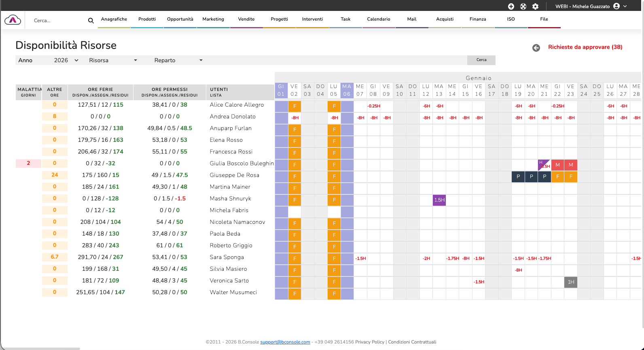Image resolution: width=644 pixels, height=350 pixels.
Task: Open the Progetti menu
Action: point(279,19)
